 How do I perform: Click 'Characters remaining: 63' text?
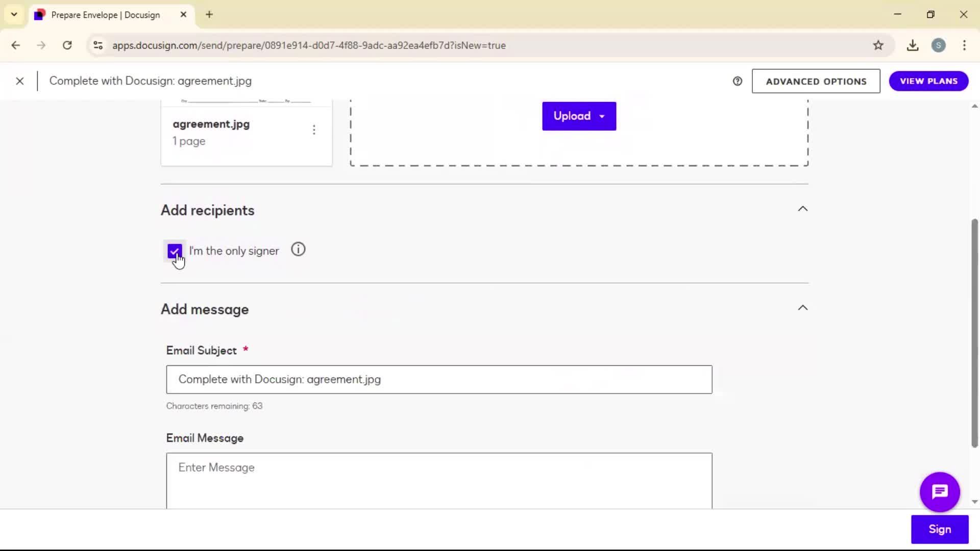tap(214, 406)
